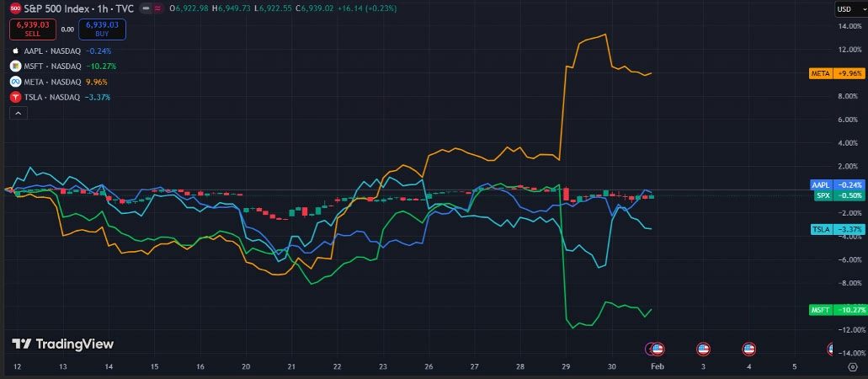868x379 pixels.
Task: Click the 14.00% label on price axis
Action: tap(850, 26)
